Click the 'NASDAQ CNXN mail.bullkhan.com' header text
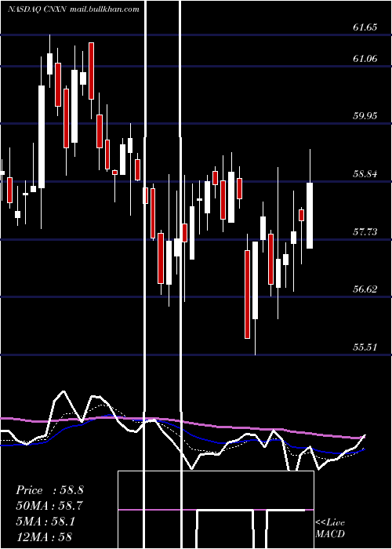Screen dimensions: 392x549 point(74,9)
